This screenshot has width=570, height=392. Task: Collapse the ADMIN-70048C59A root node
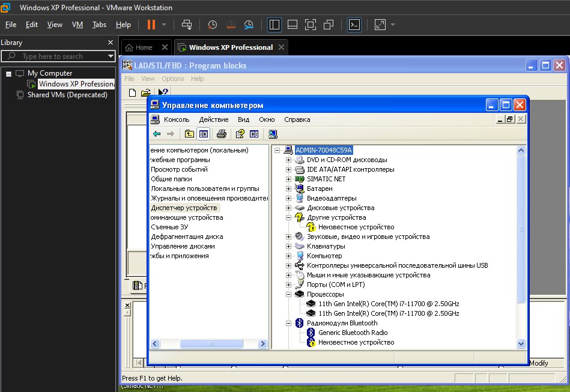(x=277, y=150)
